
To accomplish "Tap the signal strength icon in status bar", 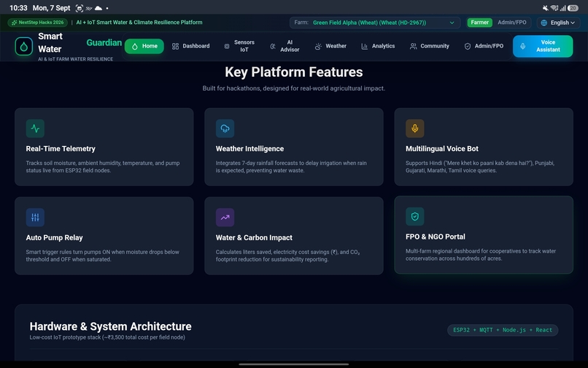I will [563, 8].
